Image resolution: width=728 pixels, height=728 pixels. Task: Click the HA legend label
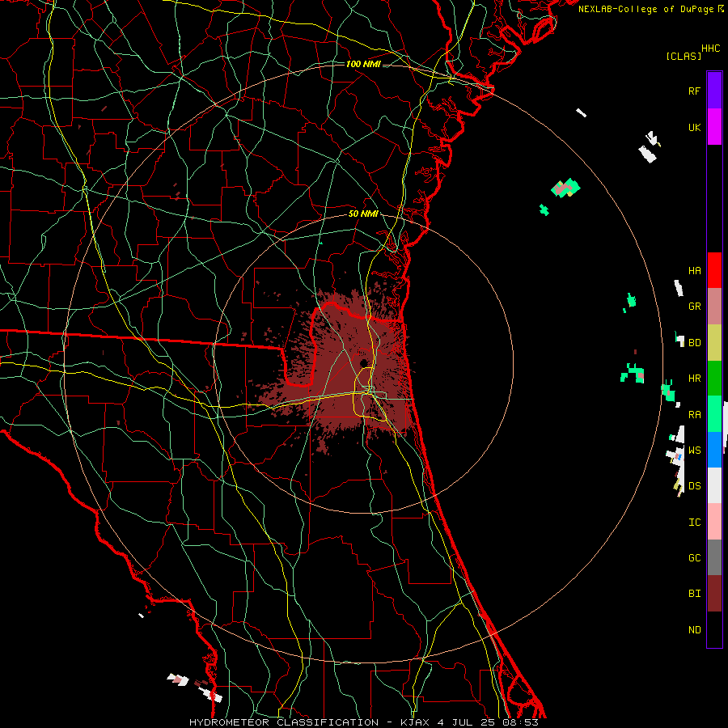pos(695,271)
